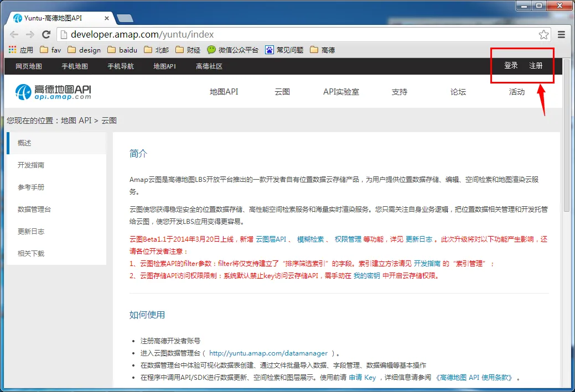Go to 手机导航 in top bar
This screenshot has height=392, width=575.
coord(121,66)
